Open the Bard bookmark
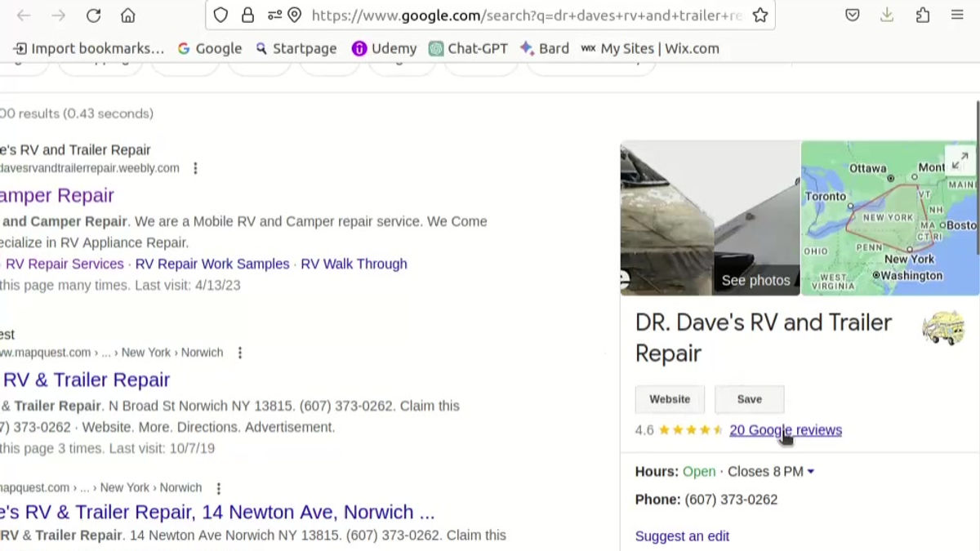 (x=545, y=48)
